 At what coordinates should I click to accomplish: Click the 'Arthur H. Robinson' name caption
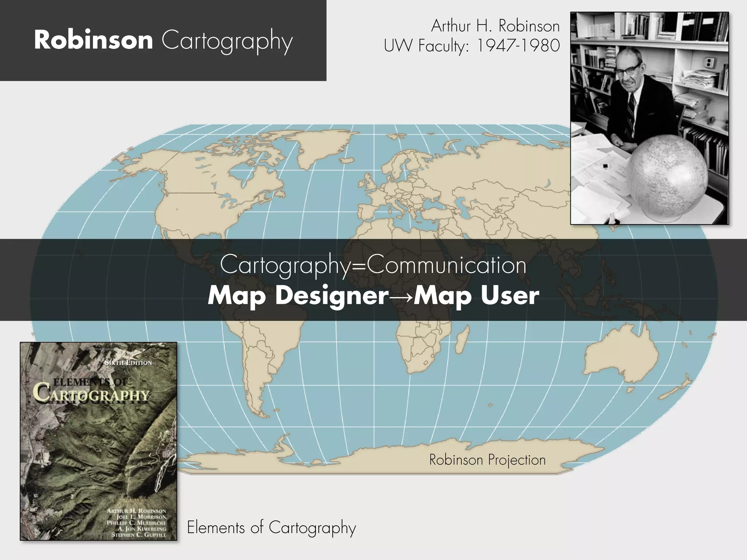(x=495, y=26)
